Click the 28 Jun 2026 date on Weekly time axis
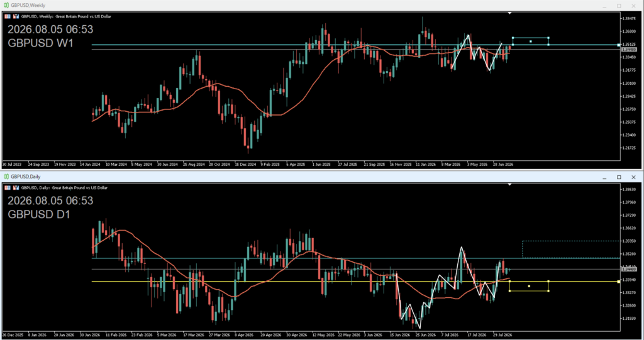The image size is (644, 340). click(x=502, y=164)
